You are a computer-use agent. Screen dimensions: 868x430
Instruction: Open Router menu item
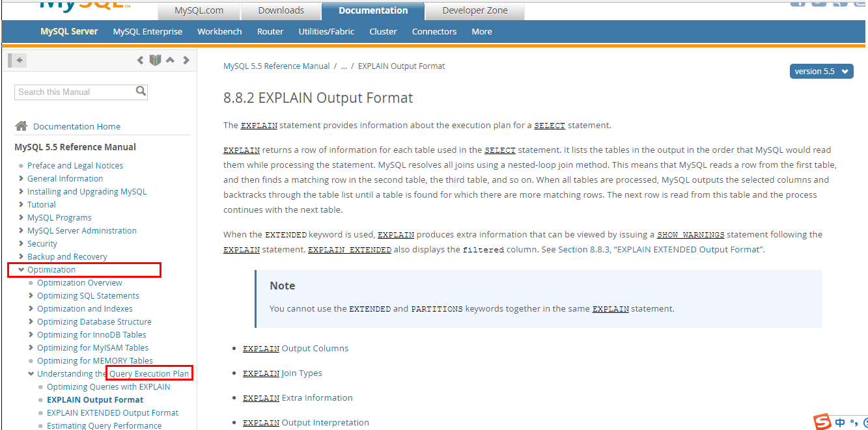270,31
